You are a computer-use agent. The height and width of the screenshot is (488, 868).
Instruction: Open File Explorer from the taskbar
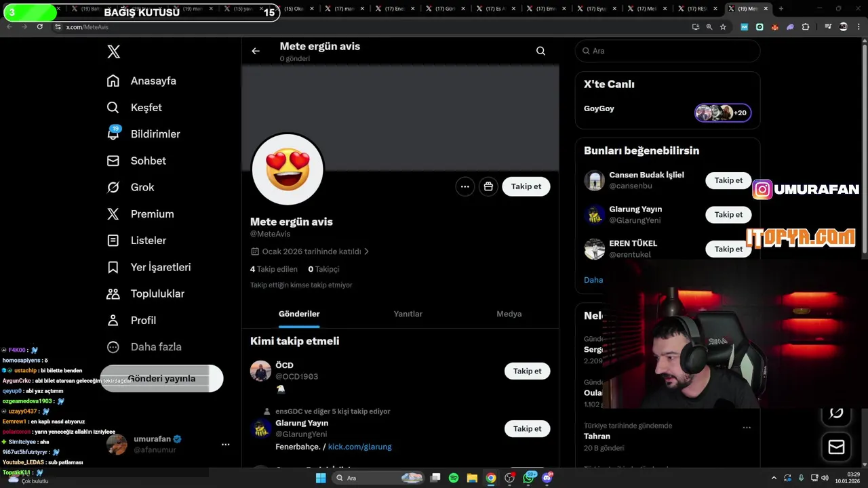pyautogui.click(x=473, y=478)
